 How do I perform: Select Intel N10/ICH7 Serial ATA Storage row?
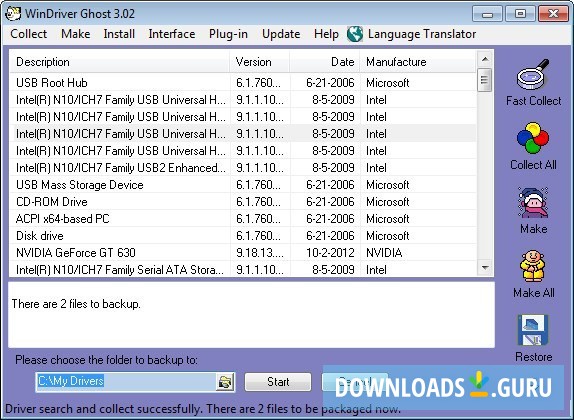[x=243, y=270]
